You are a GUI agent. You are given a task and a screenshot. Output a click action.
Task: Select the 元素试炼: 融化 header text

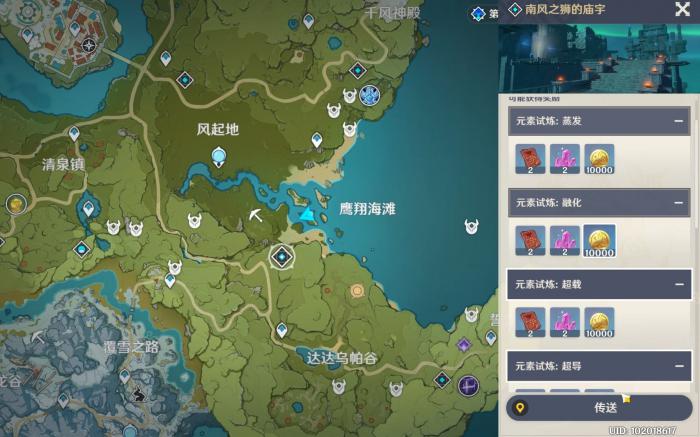(x=549, y=203)
